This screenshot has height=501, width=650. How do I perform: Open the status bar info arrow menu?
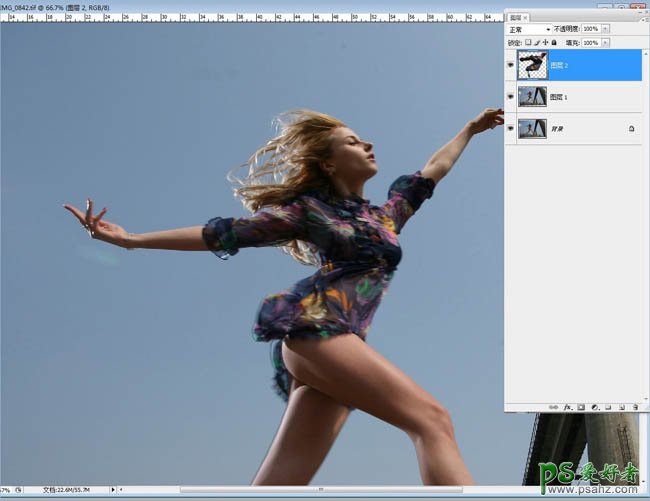[111, 491]
